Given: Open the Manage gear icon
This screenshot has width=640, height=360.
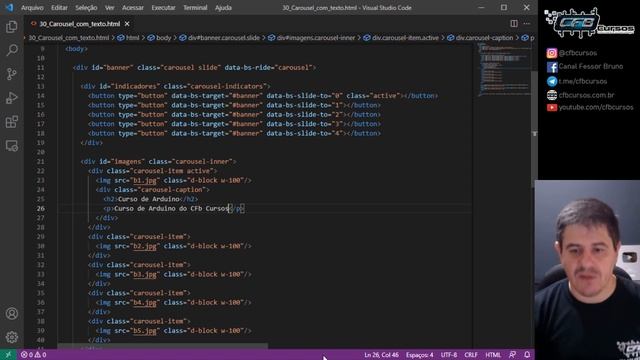Looking at the screenshot, I should 12,337.
